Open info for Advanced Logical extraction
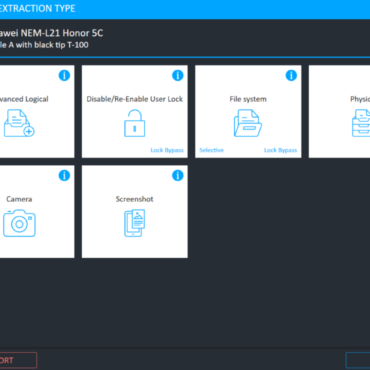Viewport: 370px width, 370px height. pyautogui.click(x=64, y=75)
